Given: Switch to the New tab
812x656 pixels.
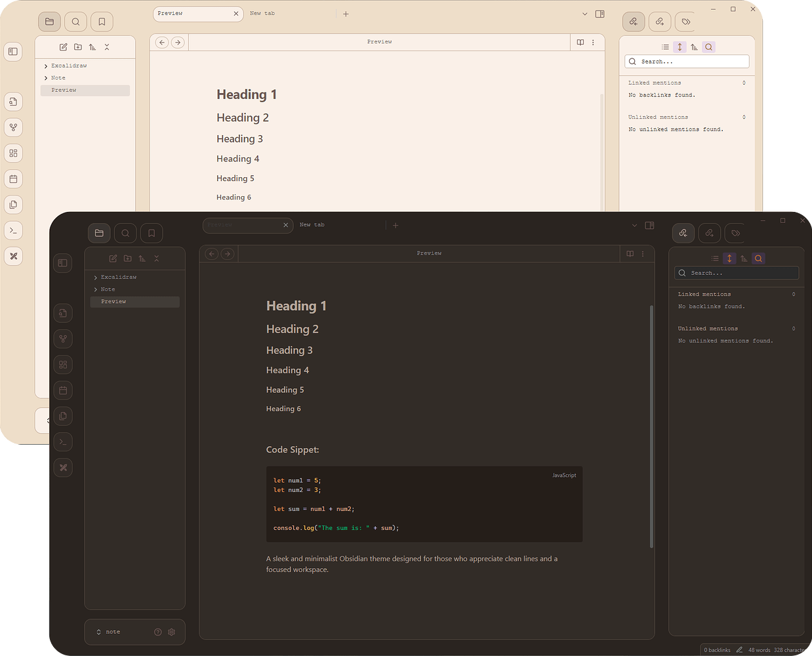Looking at the screenshot, I should tap(312, 225).
